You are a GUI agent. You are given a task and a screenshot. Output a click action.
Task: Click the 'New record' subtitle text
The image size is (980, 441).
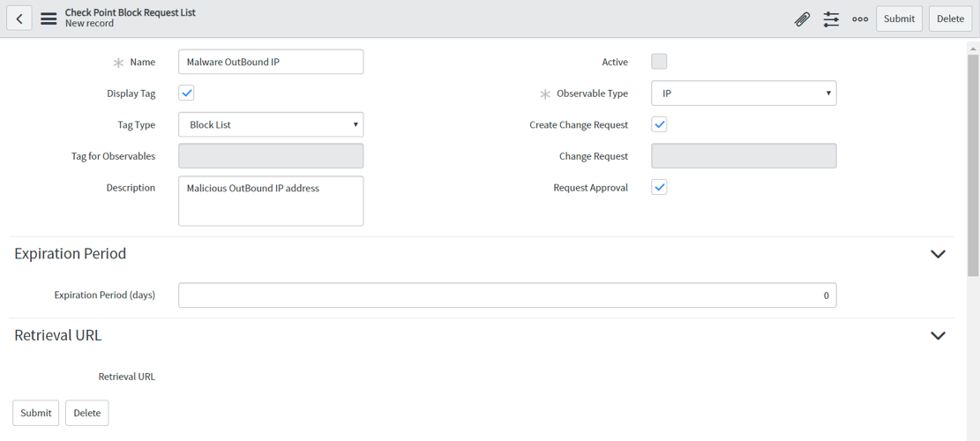click(89, 23)
